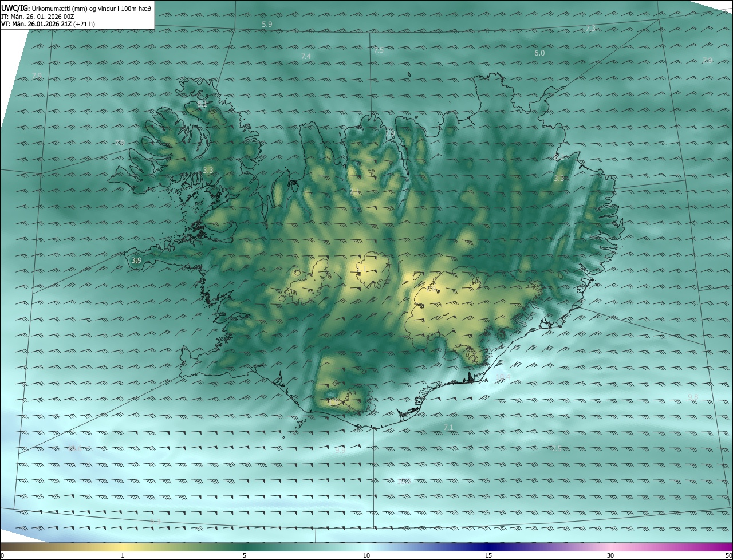Click the 8.1 value in the Westfjords

[x=202, y=104]
